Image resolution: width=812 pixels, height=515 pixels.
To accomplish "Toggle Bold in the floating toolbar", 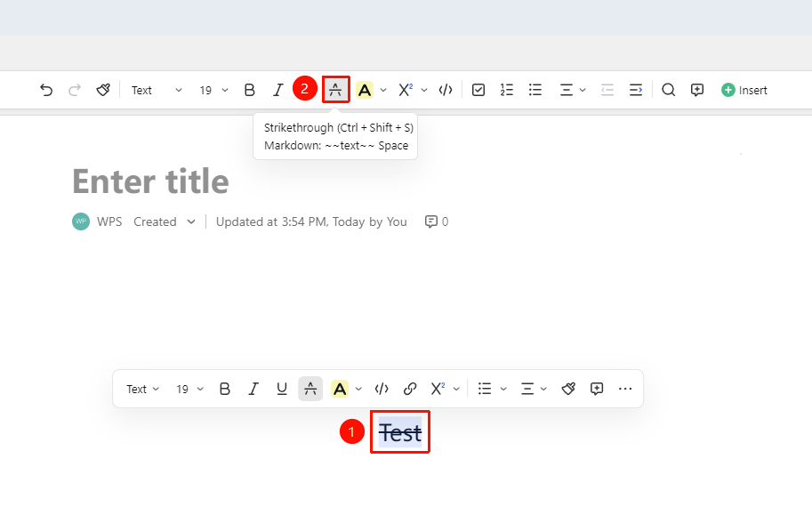I will [225, 389].
